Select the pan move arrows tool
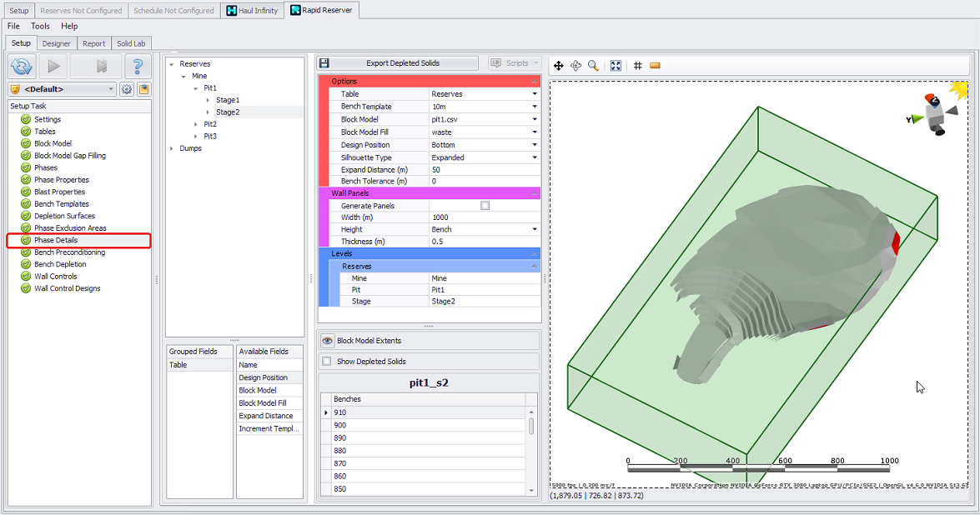This screenshot has height=515, width=980. coord(559,65)
